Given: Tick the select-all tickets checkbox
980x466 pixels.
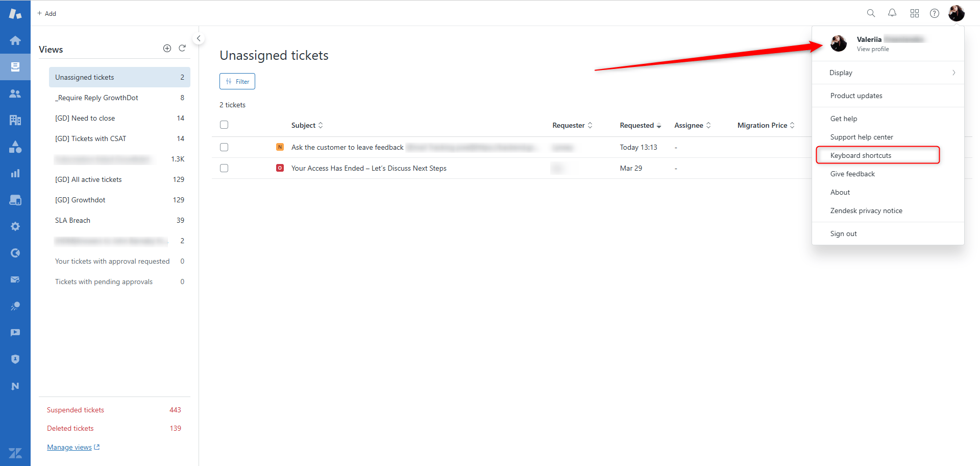Looking at the screenshot, I should pyautogui.click(x=224, y=125).
